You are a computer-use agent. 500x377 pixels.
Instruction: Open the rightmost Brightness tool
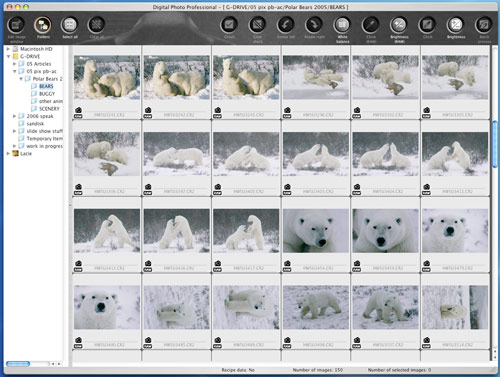[x=456, y=25]
